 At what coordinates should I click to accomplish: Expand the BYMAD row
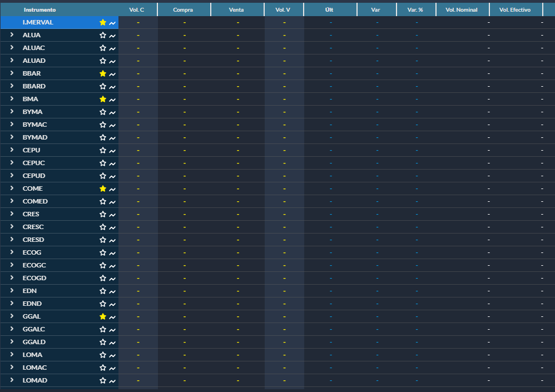click(12, 137)
